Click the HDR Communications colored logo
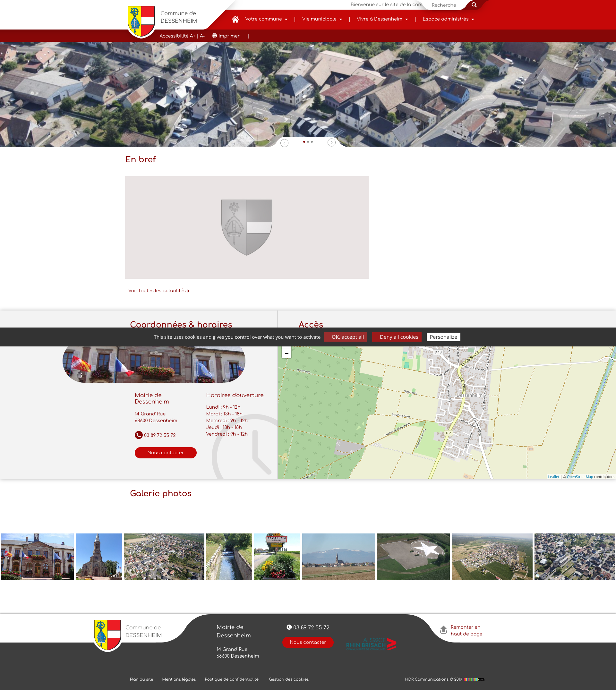The height and width of the screenshot is (690, 616). 474,679
